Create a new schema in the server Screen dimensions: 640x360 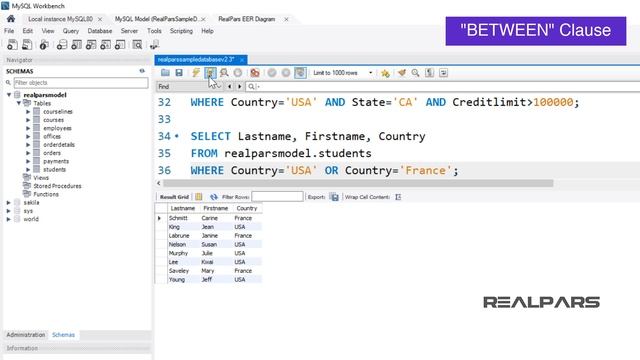62,44
